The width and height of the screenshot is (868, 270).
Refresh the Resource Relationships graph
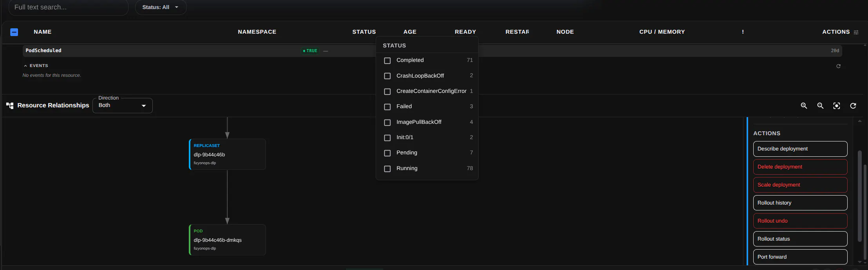point(853,106)
